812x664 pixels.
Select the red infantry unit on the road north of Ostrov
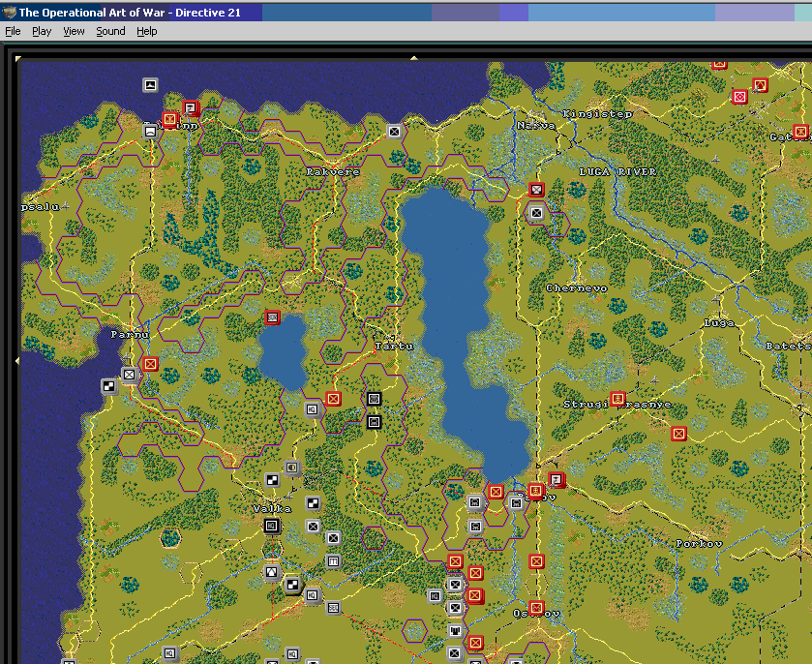[x=536, y=561]
